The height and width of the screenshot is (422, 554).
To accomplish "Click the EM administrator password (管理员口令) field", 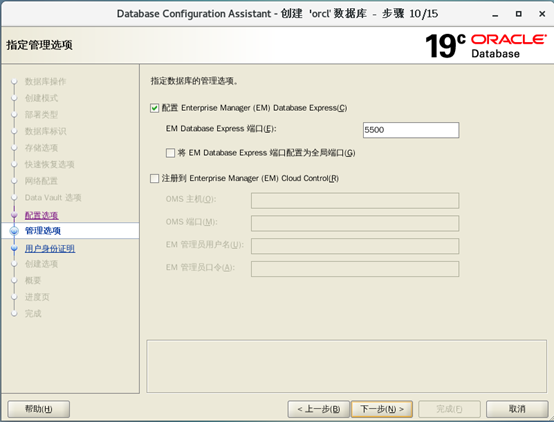I will [355, 269].
